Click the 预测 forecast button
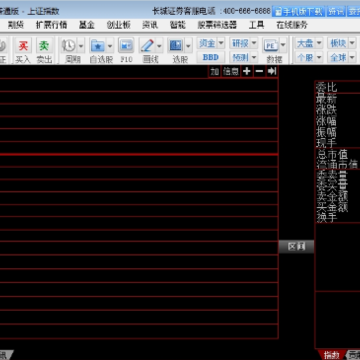The width and height of the screenshot is (360, 360). (x=240, y=57)
